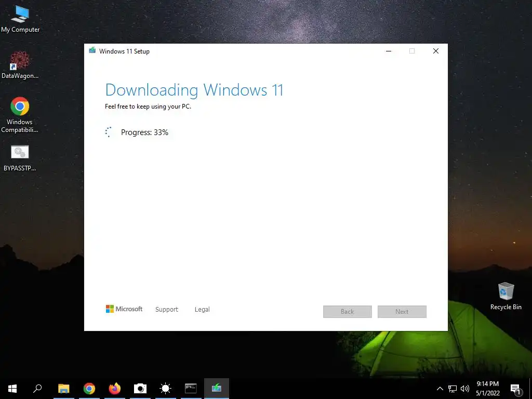The height and width of the screenshot is (399, 532).
Task: Open the Legal link
Action: pos(202,310)
